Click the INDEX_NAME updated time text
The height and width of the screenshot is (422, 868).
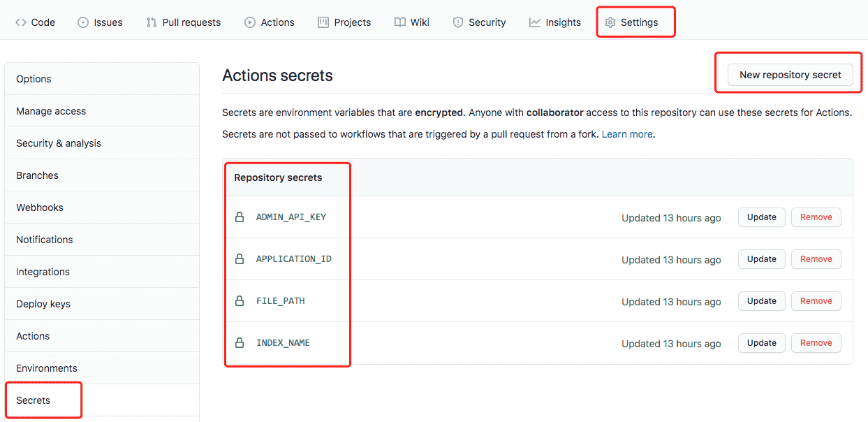[671, 344]
